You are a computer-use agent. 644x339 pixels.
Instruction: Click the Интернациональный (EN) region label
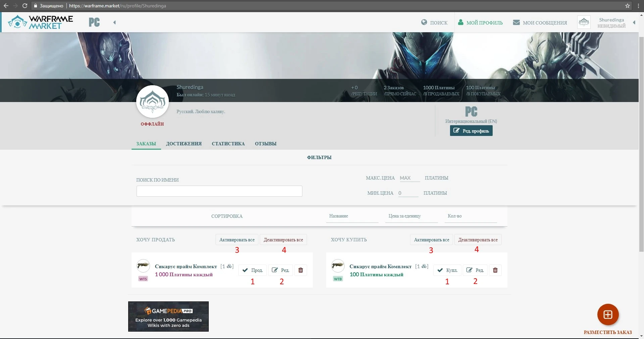[x=471, y=121]
